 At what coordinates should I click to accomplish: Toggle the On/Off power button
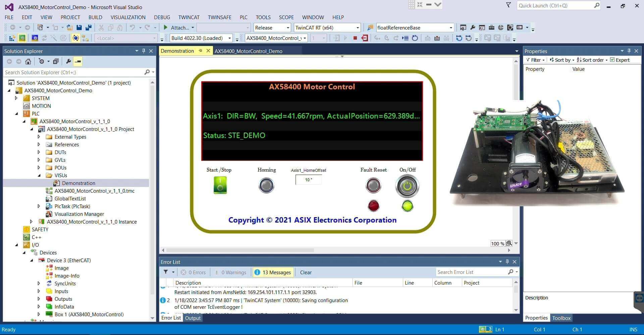click(x=407, y=186)
